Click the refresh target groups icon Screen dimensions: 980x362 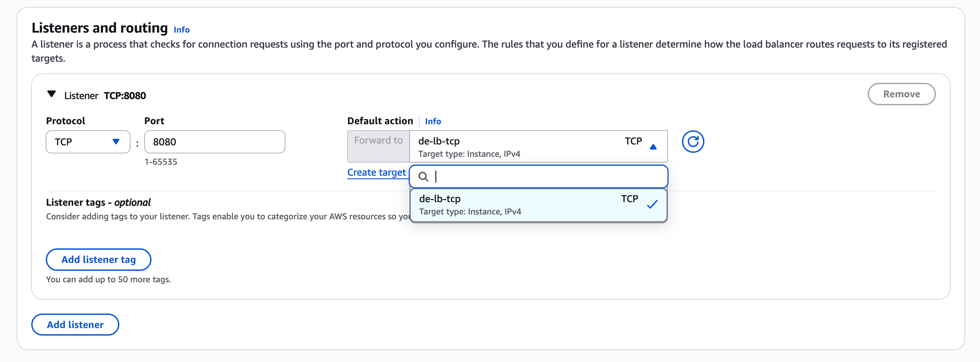[x=693, y=142]
